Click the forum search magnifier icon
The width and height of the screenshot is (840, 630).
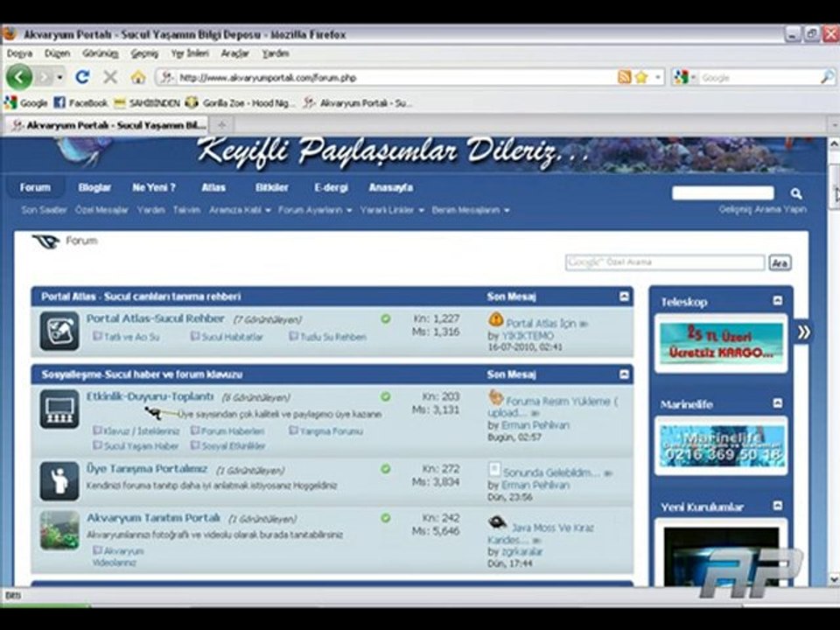pyautogui.click(x=796, y=193)
